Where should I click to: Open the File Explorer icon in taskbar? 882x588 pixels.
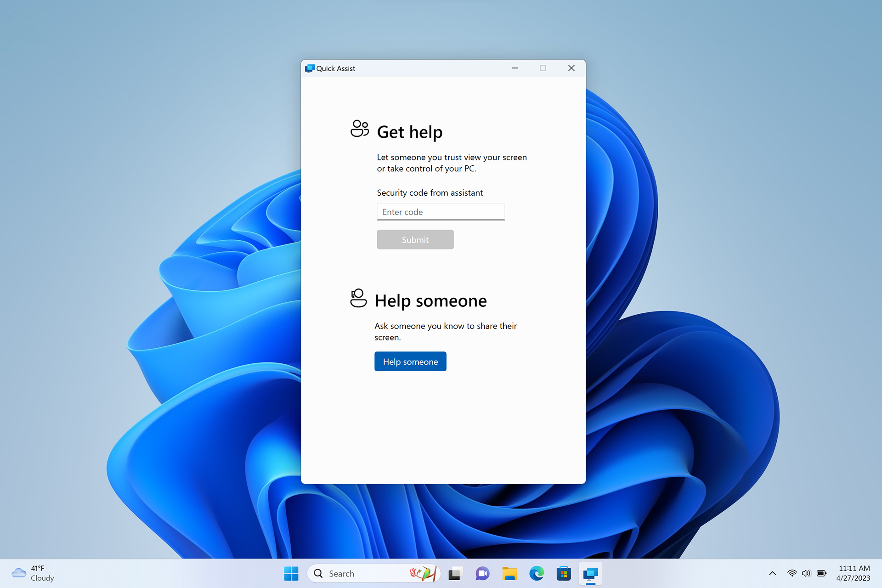[510, 572]
